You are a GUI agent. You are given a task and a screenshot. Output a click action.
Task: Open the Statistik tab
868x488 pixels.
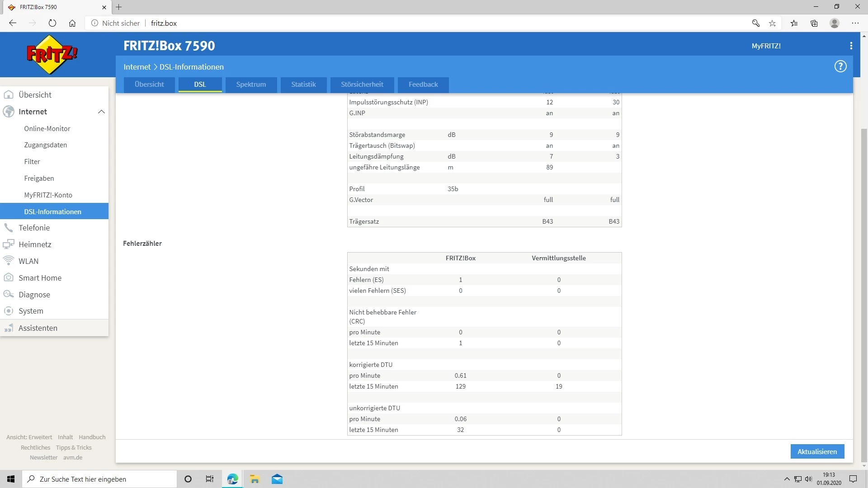pos(303,84)
